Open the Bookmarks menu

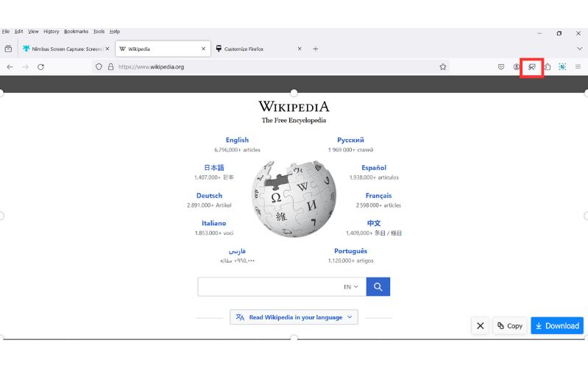point(76,32)
